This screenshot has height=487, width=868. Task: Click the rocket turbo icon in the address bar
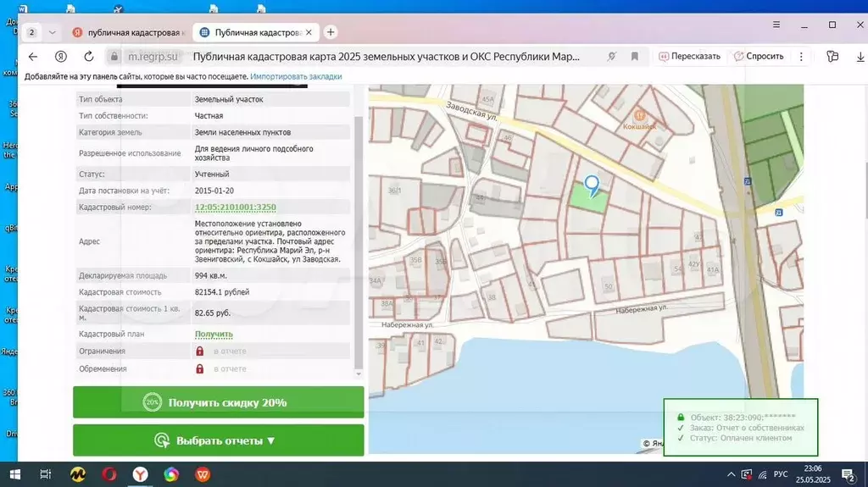pyautogui.click(x=612, y=57)
